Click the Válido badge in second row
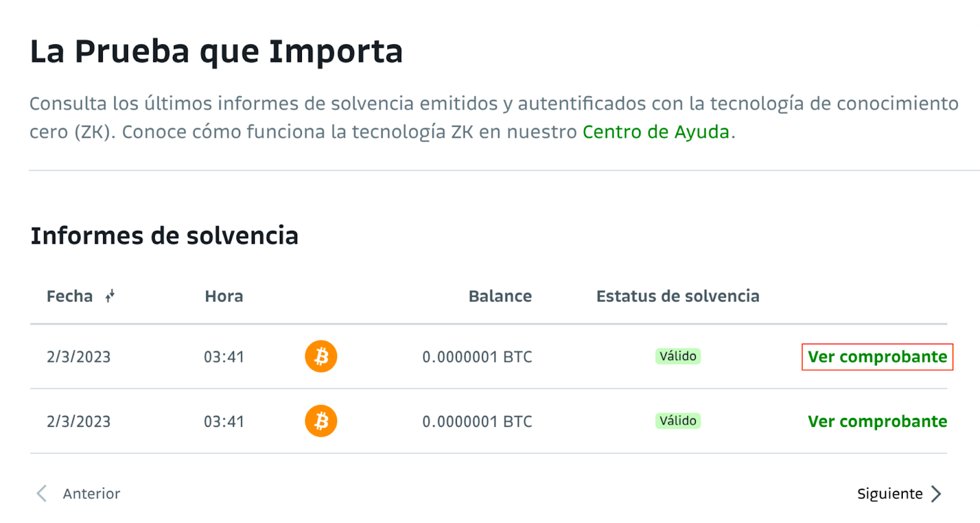This screenshot has width=980, height=523. tap(678, 421)
